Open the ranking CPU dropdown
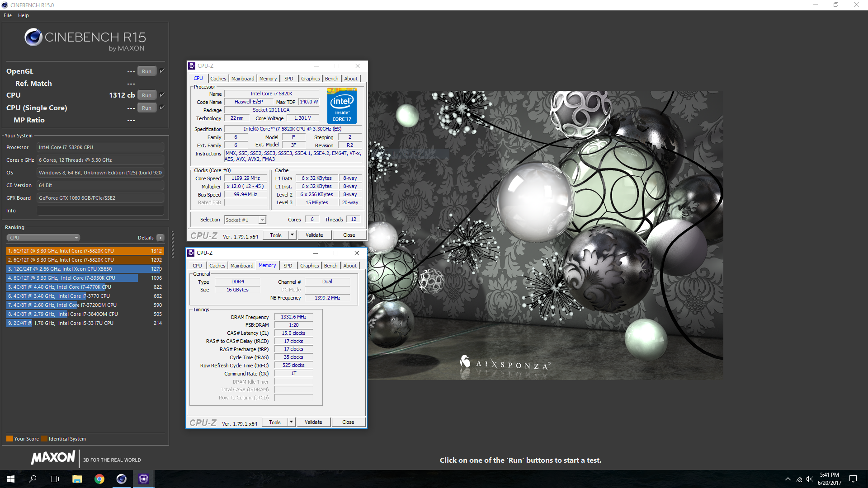Screen dimensions: 868x488 (43, 238)
